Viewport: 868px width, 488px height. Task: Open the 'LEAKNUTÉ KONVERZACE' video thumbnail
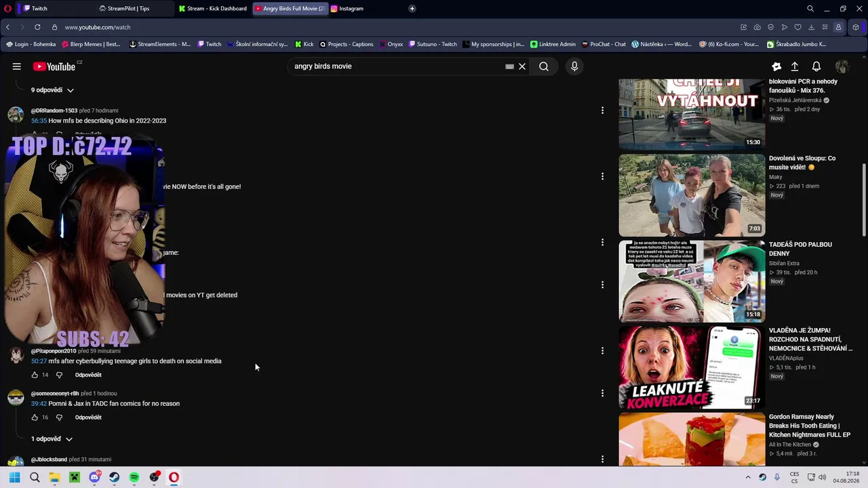click(692, 367)
